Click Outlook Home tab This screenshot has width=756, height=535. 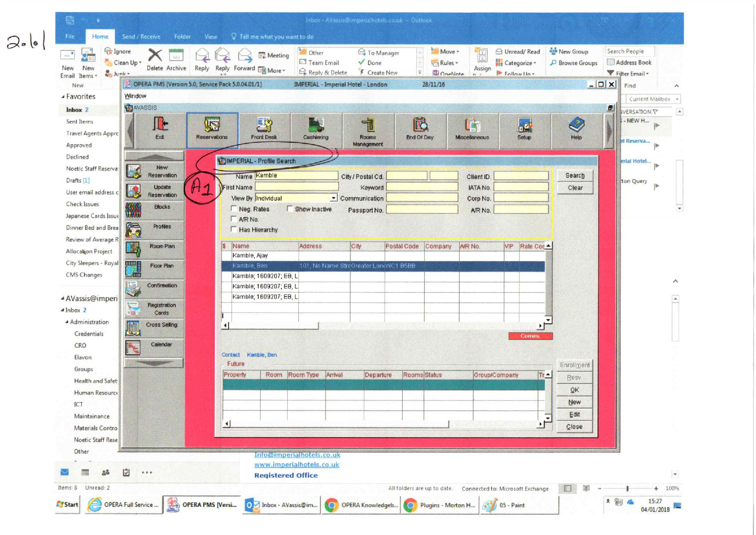tap(100, 37)
